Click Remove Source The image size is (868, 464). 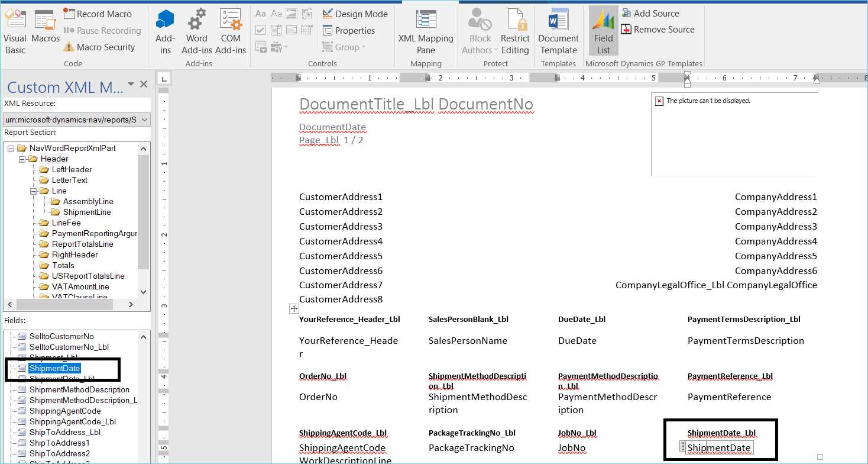pos(658,29)
